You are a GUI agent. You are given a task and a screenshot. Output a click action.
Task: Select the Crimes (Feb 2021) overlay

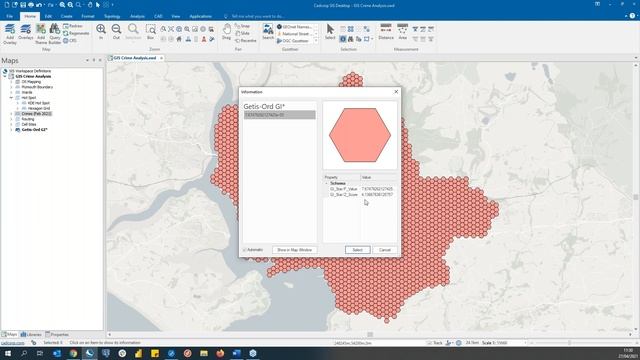click(36, 114)
